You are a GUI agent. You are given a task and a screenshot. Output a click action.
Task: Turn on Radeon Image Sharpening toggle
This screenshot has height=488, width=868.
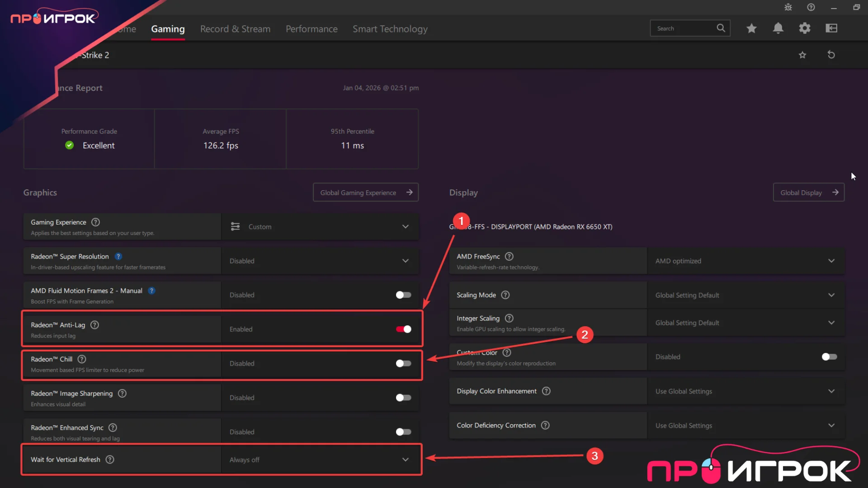[x=403, y=398]
